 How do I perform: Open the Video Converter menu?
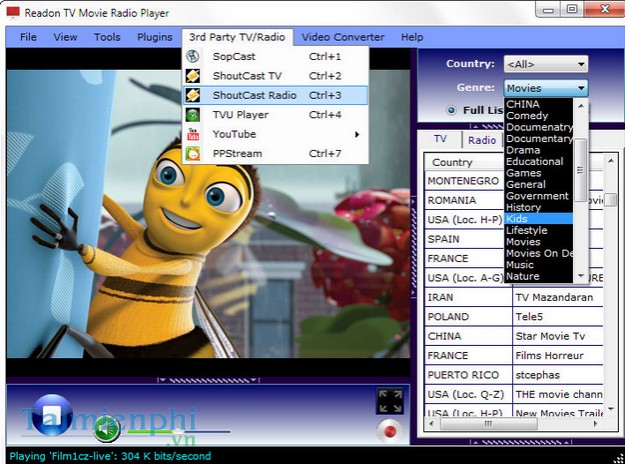point(343,37)
